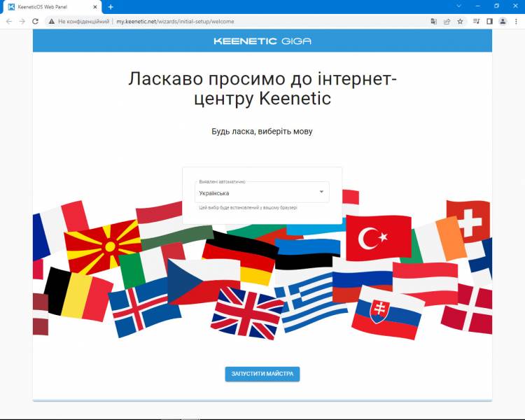This screenshot has height=420, width=525.
Task: Reload the current page
Action: pyautogui.click(x=35, y=22)
